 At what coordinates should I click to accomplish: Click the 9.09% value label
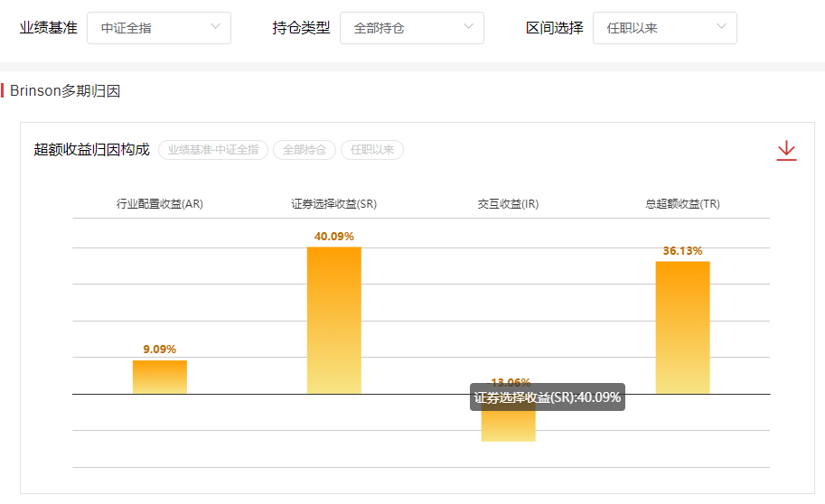[160, 349]
